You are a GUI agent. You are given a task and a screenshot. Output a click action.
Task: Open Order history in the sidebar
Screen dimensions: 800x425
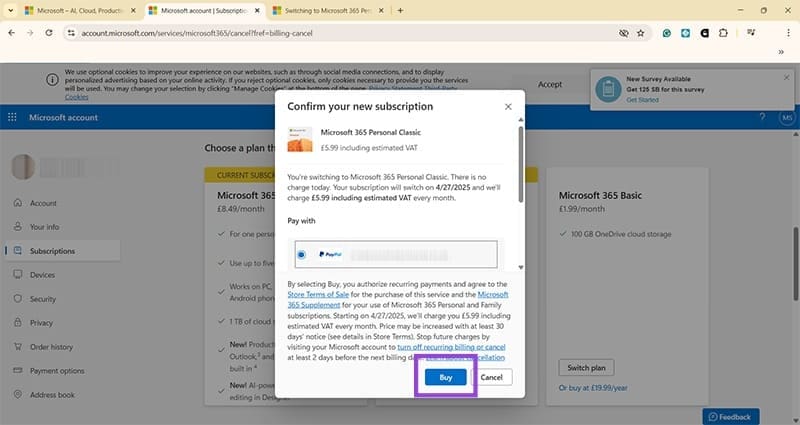coord(51,347)
